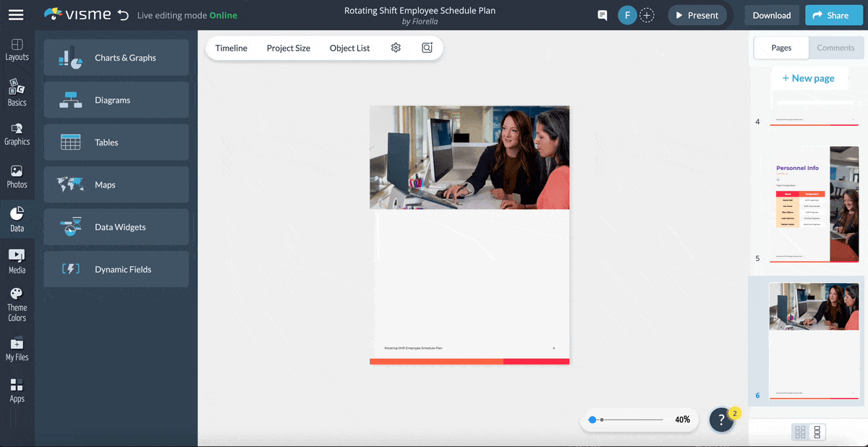
Task: Open the Object List
Action: (x=349, y=48)
